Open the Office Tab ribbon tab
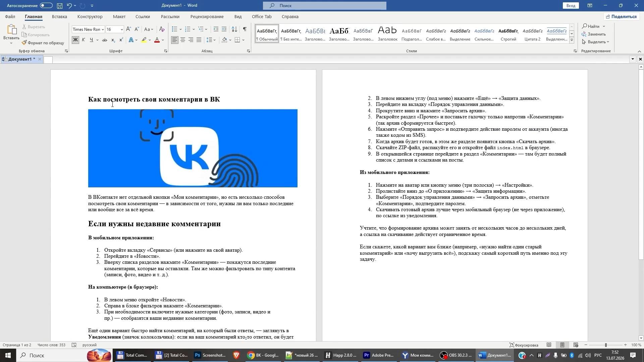The height and width of the screenshot is (362, 644). [x=262, y=16]
